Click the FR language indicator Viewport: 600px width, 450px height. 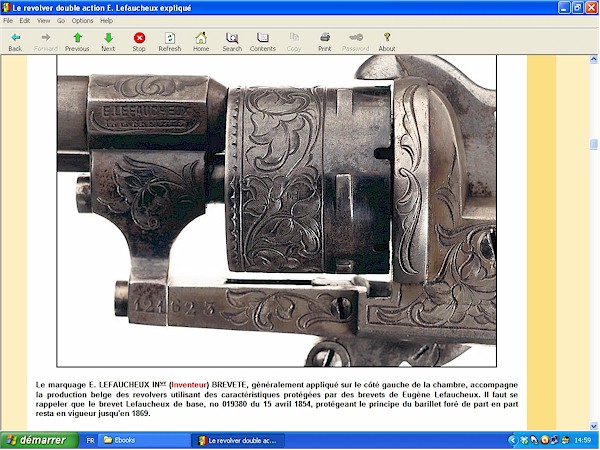click(90, 441)
